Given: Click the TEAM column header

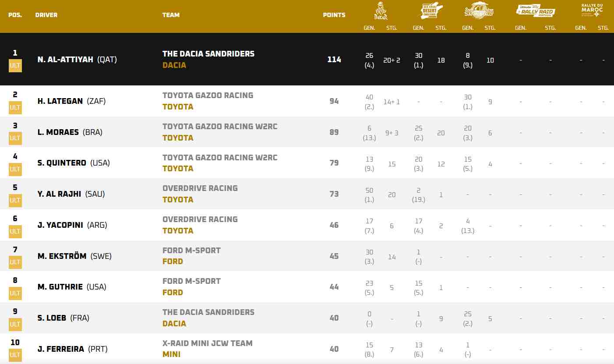Looking at the screenshot, I should pos(171,15).
